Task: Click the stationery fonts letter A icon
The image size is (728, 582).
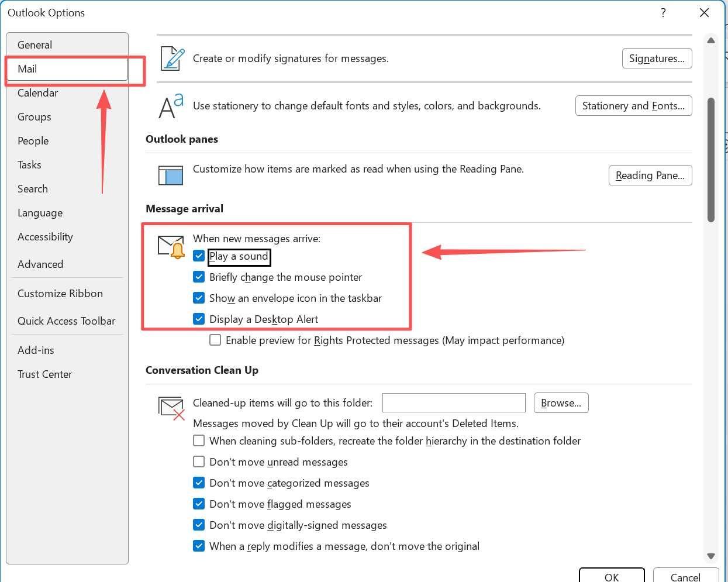Action: pyautogui.click(x=171, y=106)
